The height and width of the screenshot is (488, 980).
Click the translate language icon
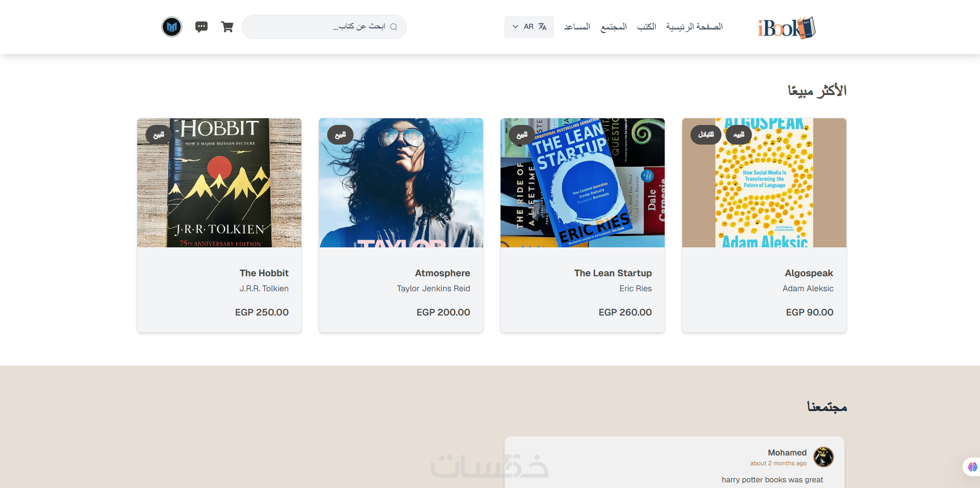click(x=542, y=27)
